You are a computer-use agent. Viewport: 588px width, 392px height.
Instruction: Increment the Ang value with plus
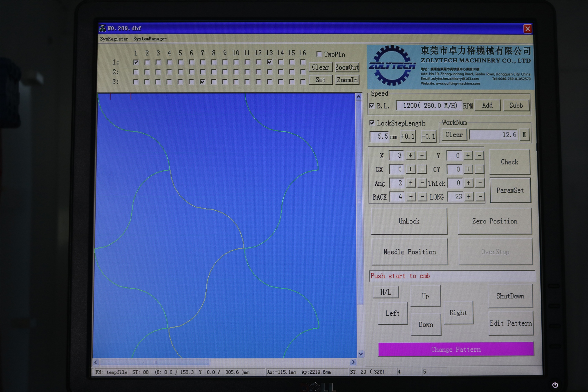pyautogui.click(x=411, y=183)
